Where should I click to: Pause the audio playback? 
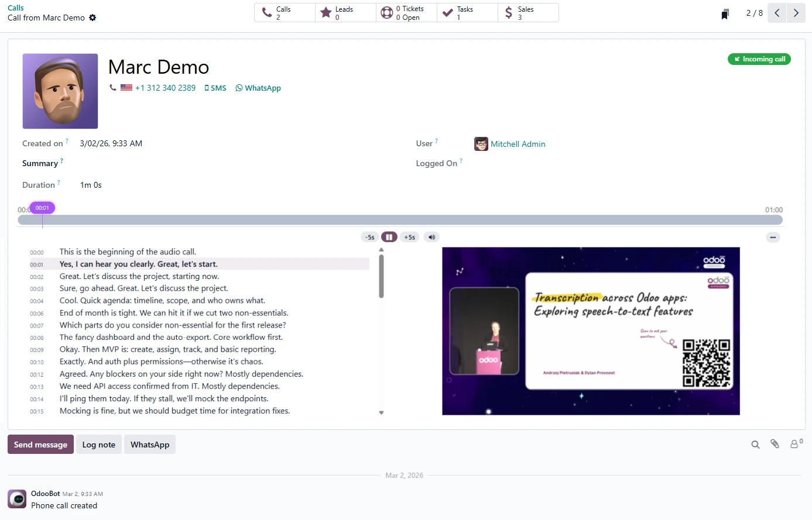point(389,237)
